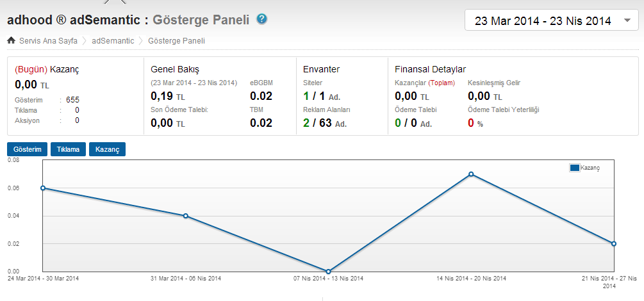Open the date range dropdown arrow

click(627, 20)
